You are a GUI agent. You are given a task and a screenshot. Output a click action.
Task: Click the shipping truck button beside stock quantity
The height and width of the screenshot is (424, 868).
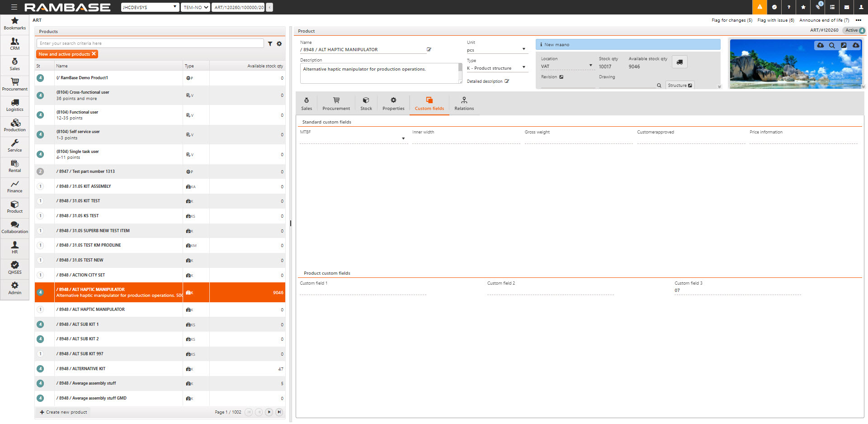679,62
